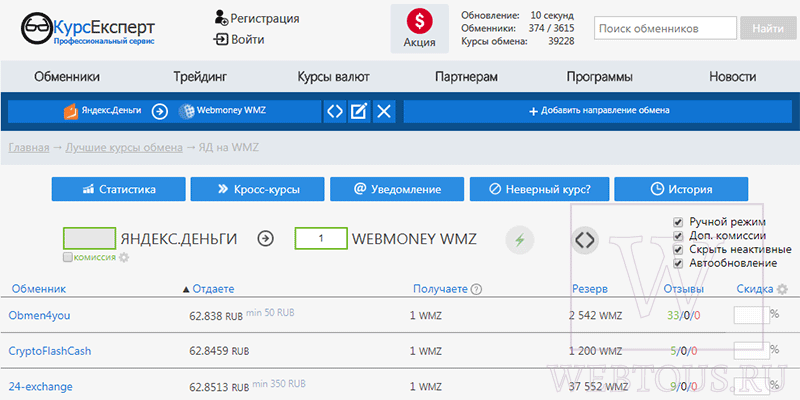Click the Регистрация link

click(x=265, y=18)
